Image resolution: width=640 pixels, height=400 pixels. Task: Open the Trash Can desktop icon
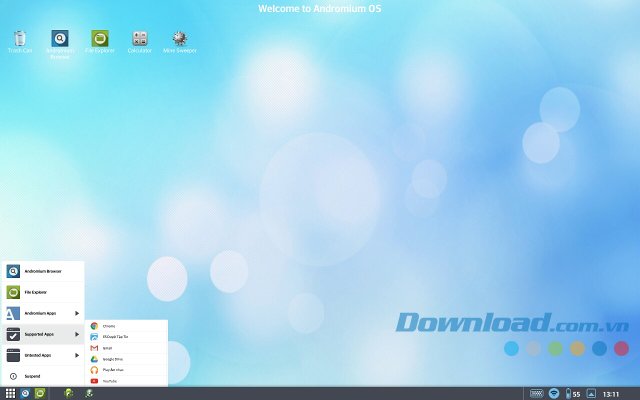pyautogui.click(x=20, y=39)
